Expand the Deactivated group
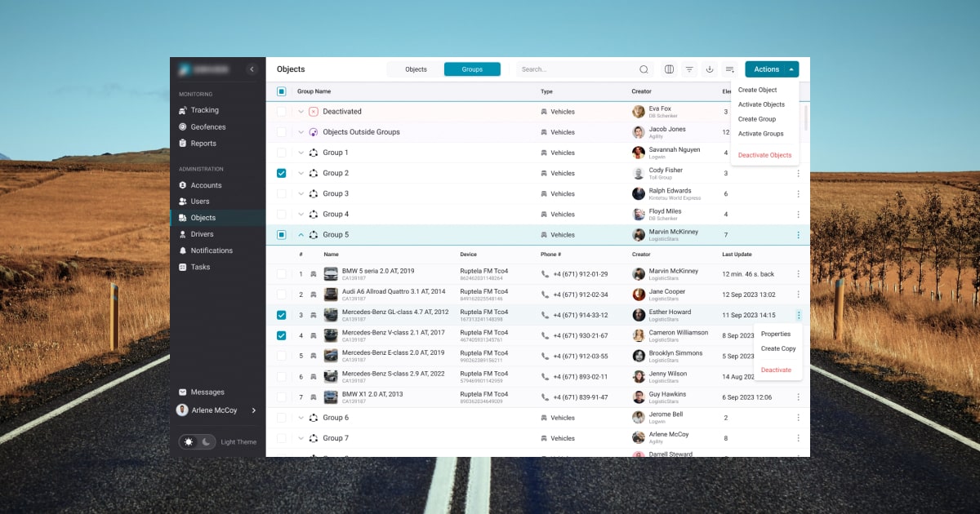This screenshot has width=980, height=514. (301, 111)
